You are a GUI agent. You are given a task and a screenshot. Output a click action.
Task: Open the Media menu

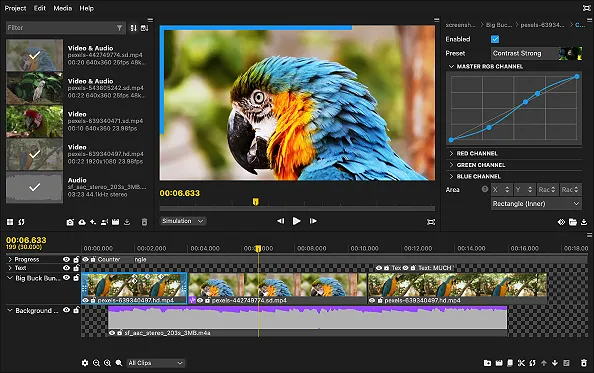(63, 8)
